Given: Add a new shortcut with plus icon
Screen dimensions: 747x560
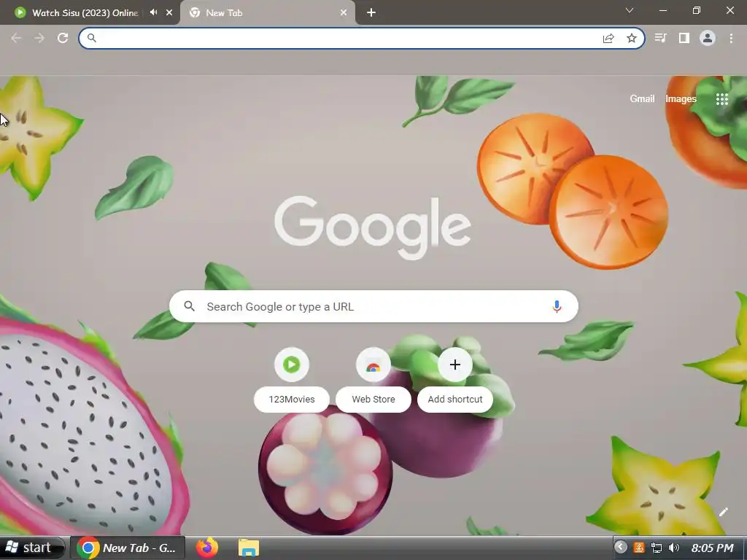Looking at the screenshot, I should (455, 365).
